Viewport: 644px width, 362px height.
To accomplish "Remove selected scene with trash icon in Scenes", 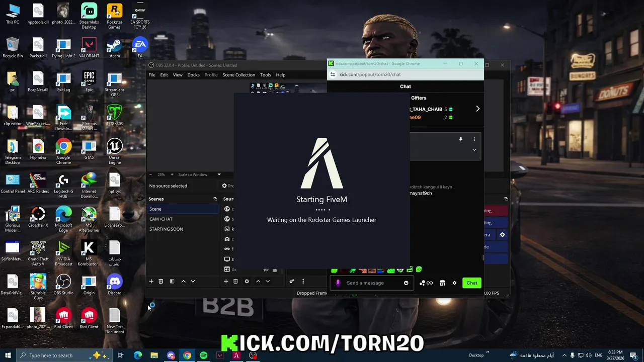I will tap(161, 282).
